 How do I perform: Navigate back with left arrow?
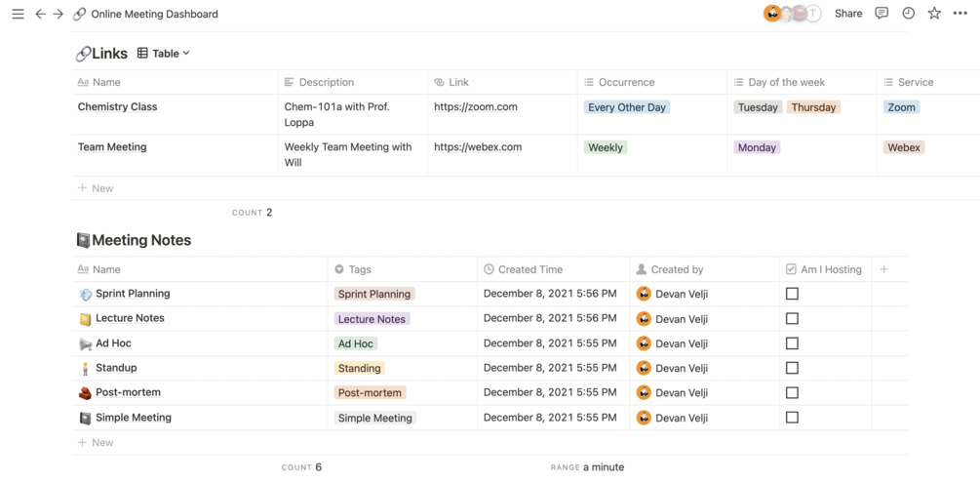[x=40, y=14]
